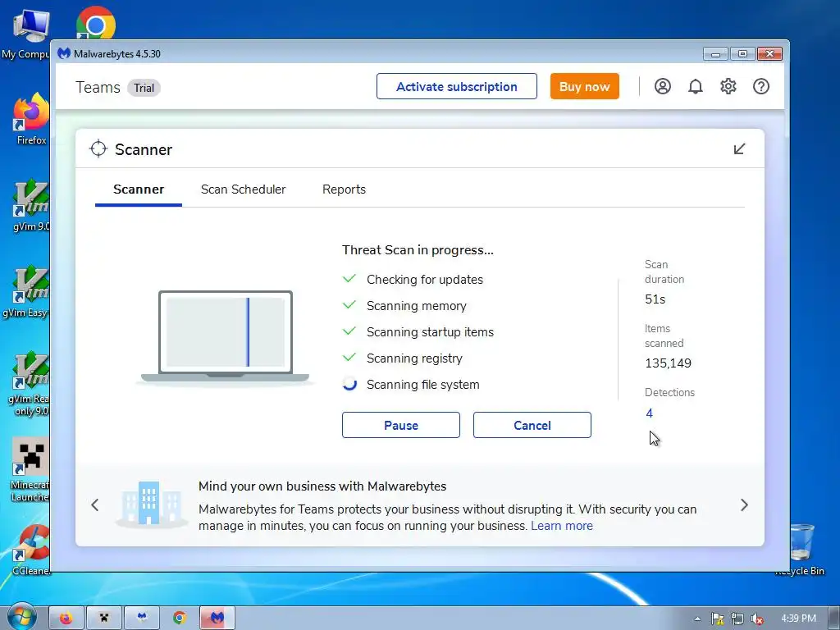Show next promo with right chevron
This screenshot has height=630, width=840.
pos(744,504)
